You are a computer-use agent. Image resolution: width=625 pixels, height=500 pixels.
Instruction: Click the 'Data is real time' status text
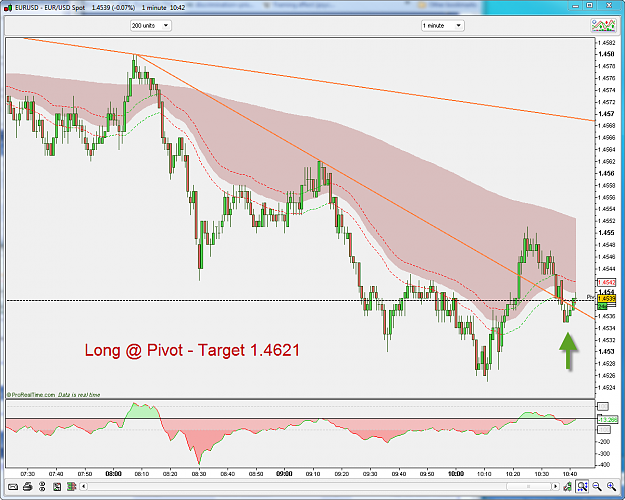coord(79,395)
